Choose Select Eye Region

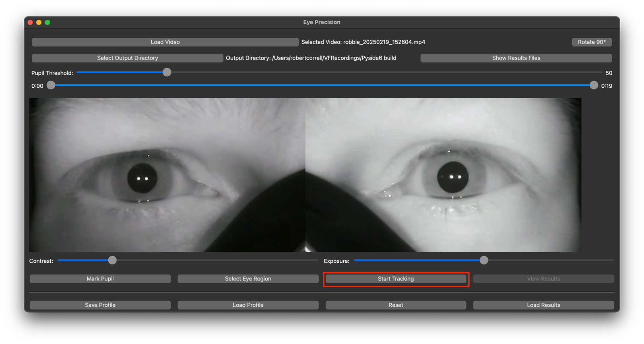248,279
